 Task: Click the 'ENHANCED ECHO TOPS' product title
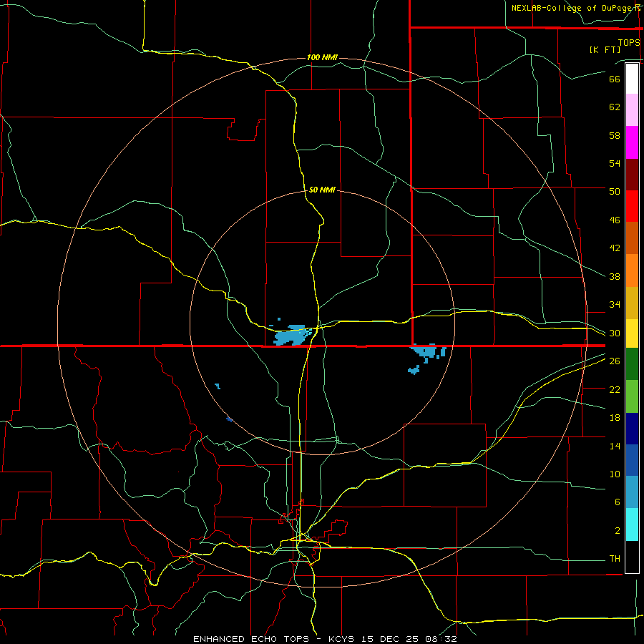[x=251, y=639]
